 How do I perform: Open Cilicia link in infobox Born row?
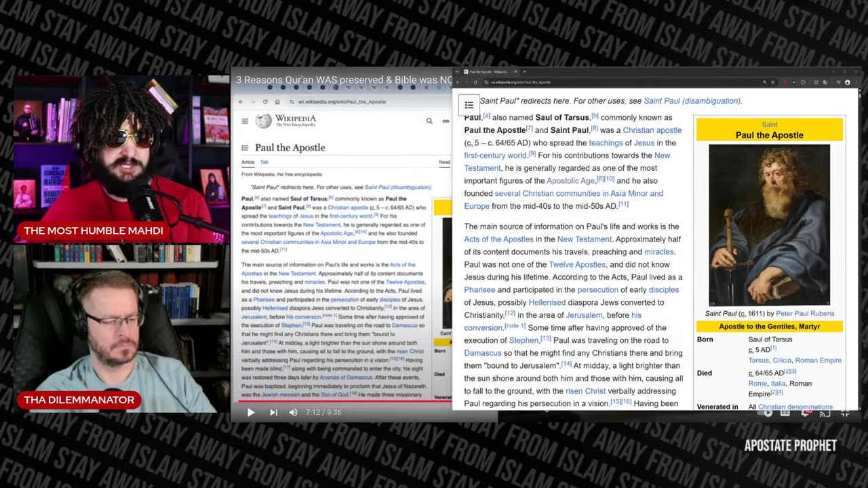[782, 361]
